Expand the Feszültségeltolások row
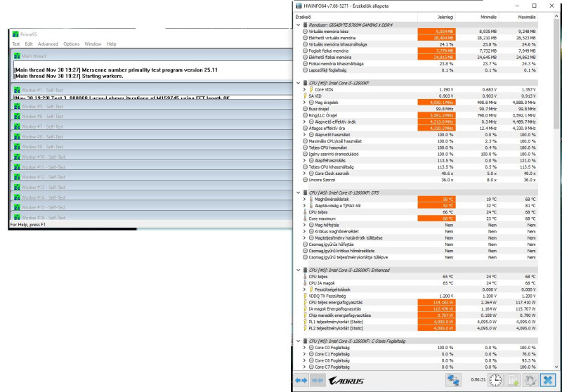 point(304,289)
